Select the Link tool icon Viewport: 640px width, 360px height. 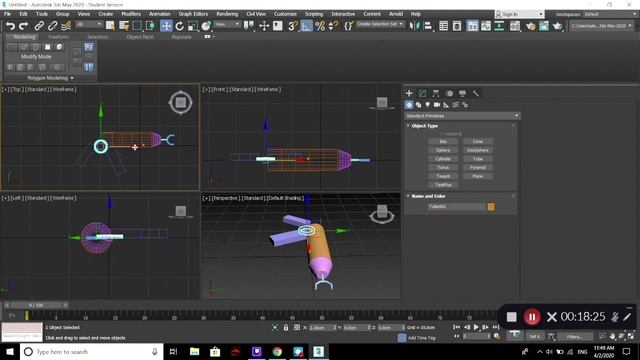pyautogui.click(x=39, y=26)
